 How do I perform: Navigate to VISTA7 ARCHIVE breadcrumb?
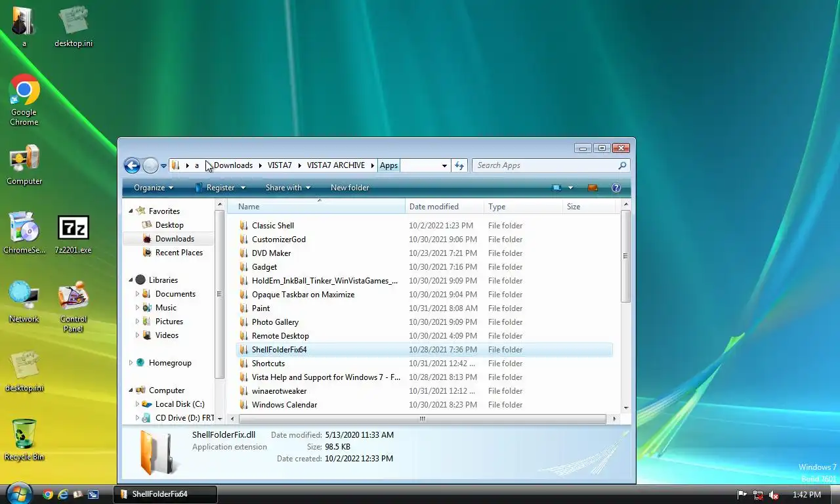(336, 165)
